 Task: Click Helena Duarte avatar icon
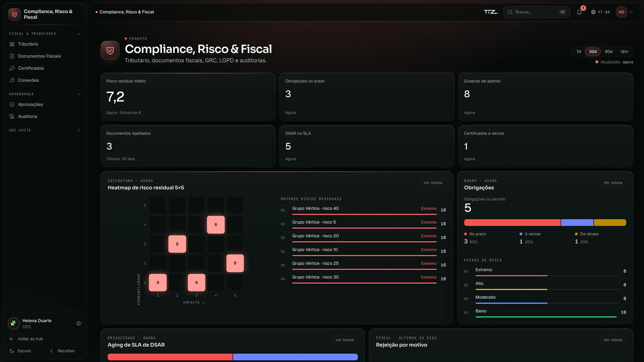coord(13,323)
